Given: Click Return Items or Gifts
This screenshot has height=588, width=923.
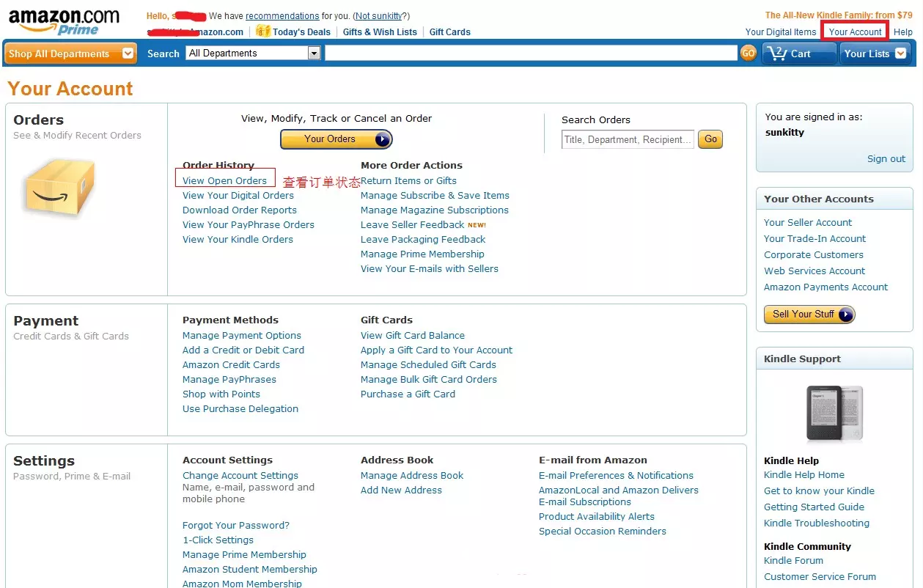Looking at the screenshot, I should point(408,180).
